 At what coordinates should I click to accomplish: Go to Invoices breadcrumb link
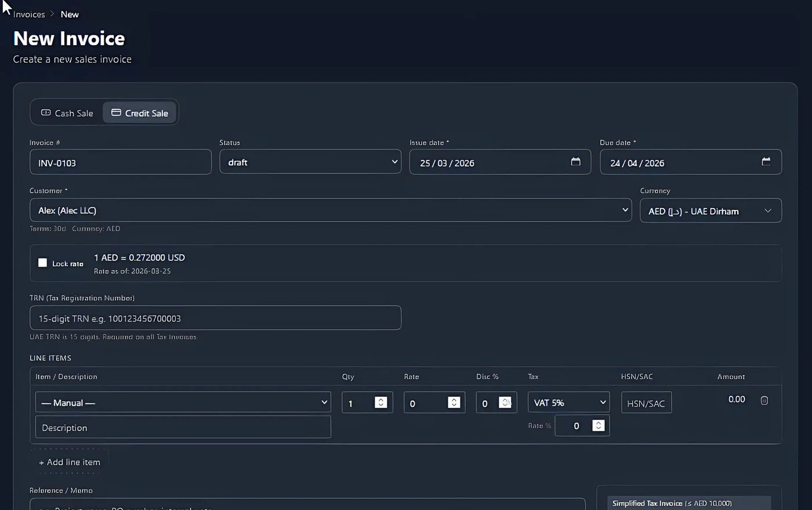(x=29, y=14)
